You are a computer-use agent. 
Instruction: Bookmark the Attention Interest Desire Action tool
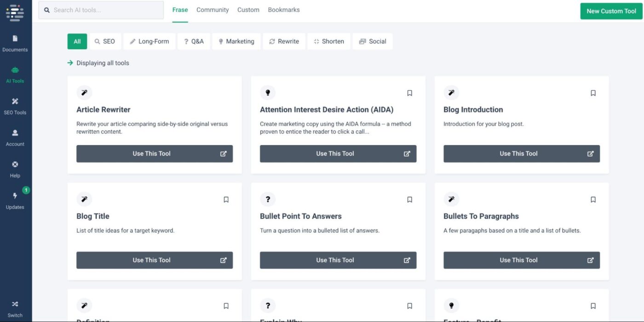pyautogui.click(x=409, y=93)
